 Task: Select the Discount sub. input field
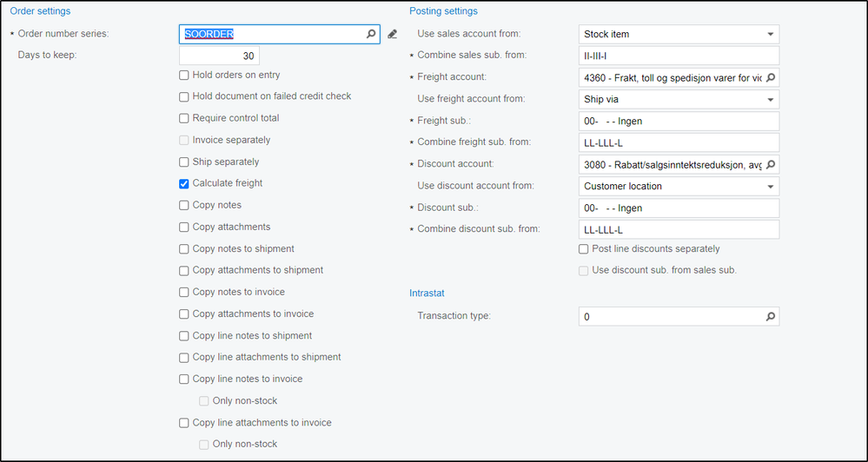tap(679, 208)
